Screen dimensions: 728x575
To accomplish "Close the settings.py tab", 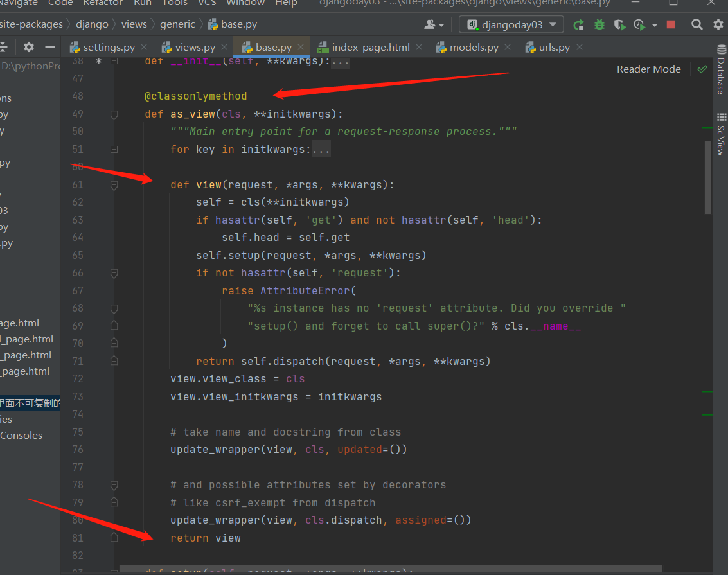I will coord(144,47).
